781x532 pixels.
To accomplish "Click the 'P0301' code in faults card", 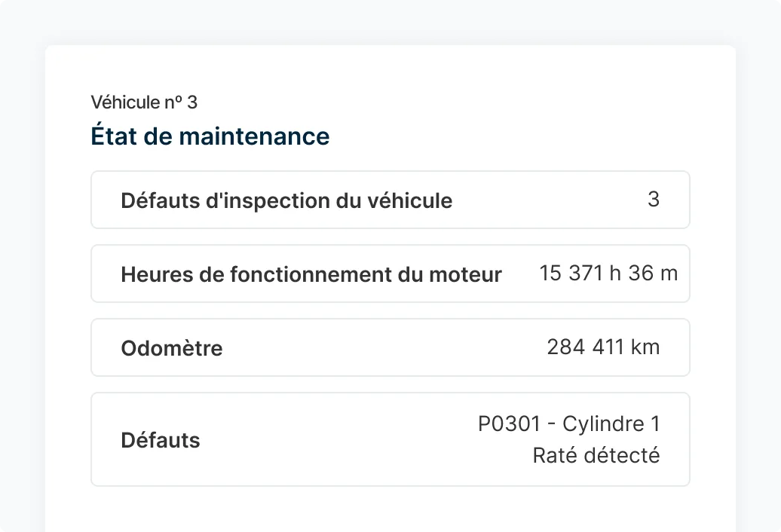I will point(509,424).
